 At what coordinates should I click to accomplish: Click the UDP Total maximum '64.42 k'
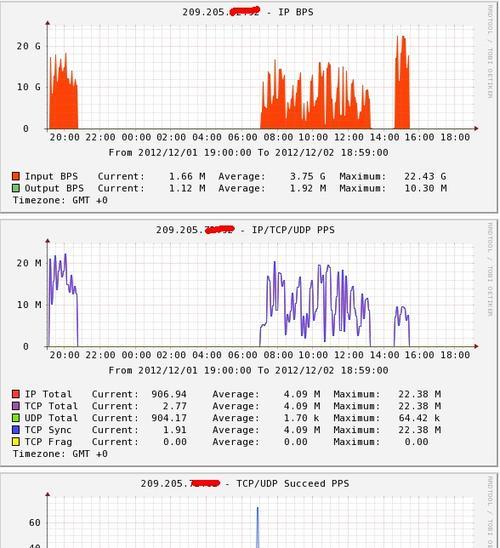(419, 418)
